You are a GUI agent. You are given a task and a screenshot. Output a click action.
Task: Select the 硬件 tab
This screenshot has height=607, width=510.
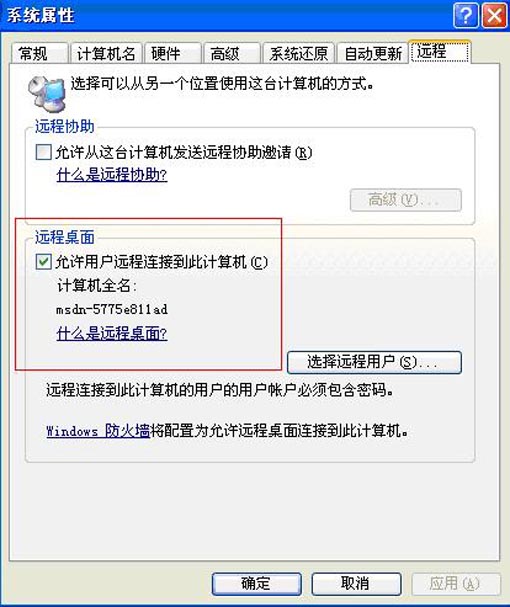point(172,53)
